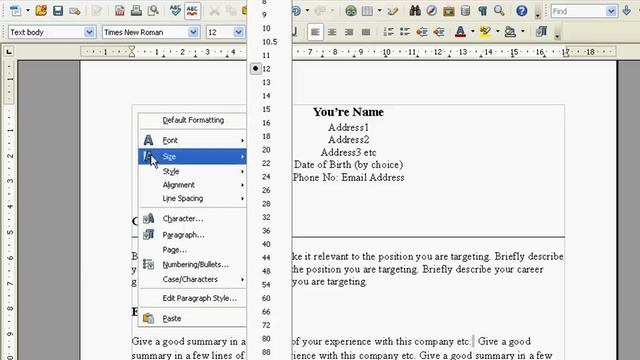The height and width of the screenshot is (360, 640).
Task: Toggle Bullets On/Off icon
Action: pos(405,32)
